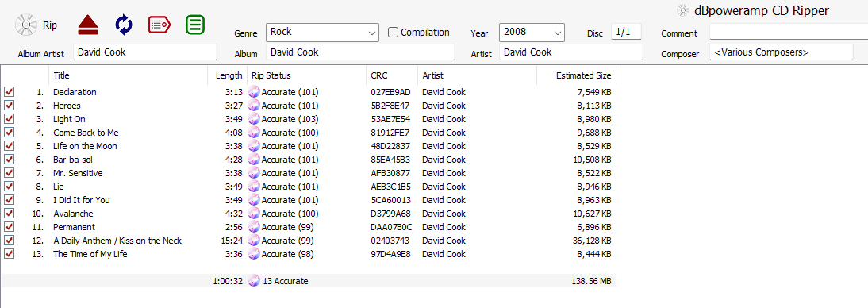This screenshot has width=868, height=308.
Task: Click the total length 1:00:32
Action: (228, 281)
